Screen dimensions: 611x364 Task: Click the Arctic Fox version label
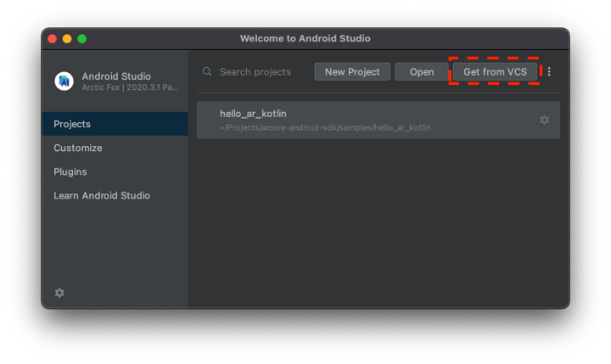[x=130, y=87]
